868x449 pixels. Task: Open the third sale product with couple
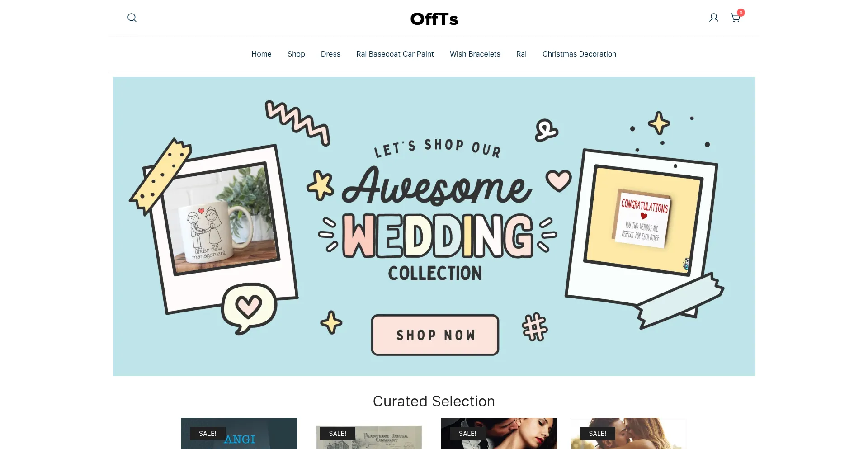point(499,433)
